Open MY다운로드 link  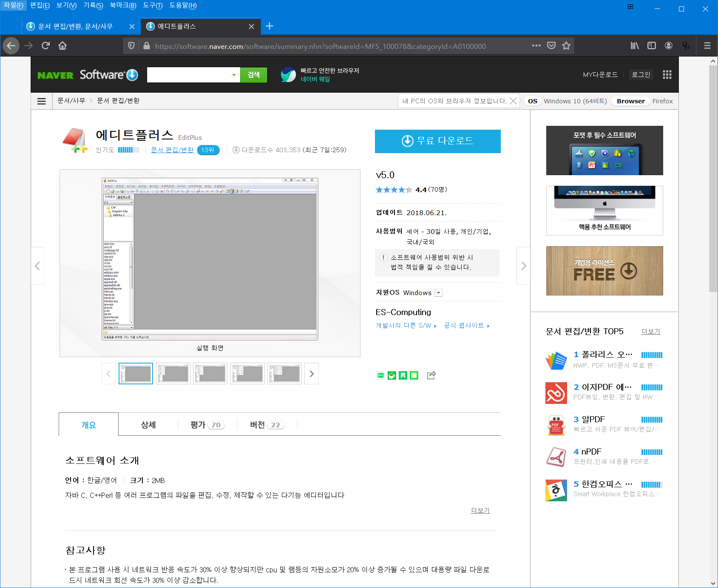[600, 75]
